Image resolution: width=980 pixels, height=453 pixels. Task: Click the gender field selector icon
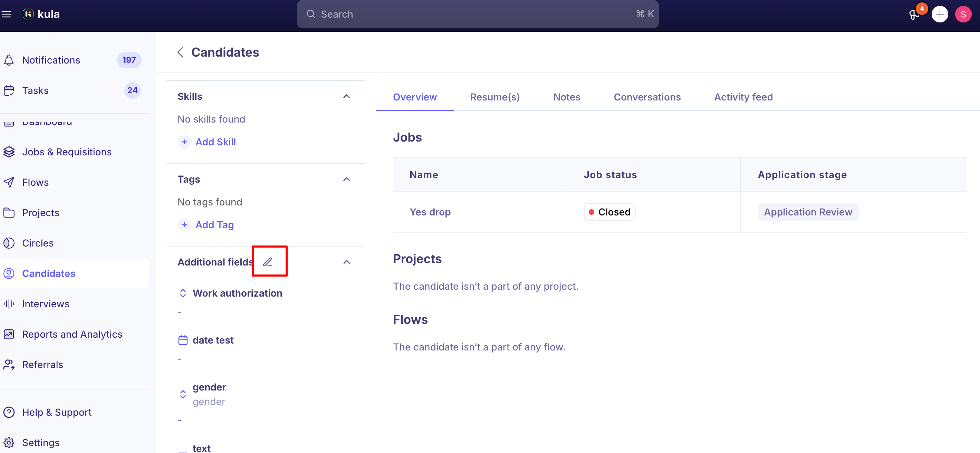coord(183,394)
